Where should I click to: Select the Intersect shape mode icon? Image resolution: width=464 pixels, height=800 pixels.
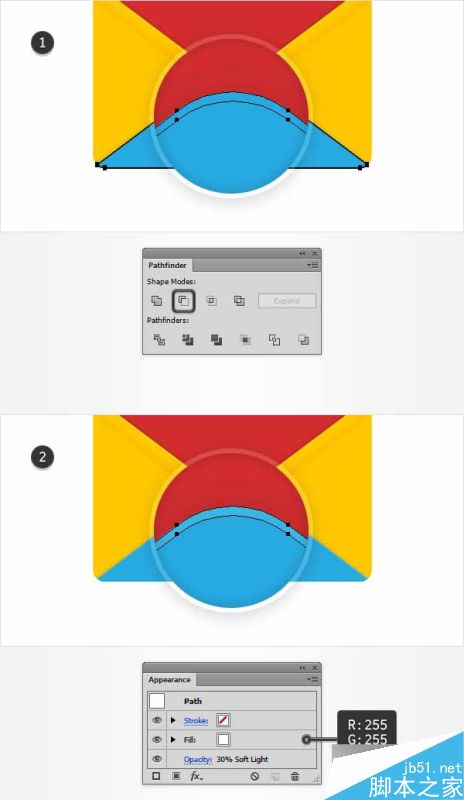[x=211, y=301]
